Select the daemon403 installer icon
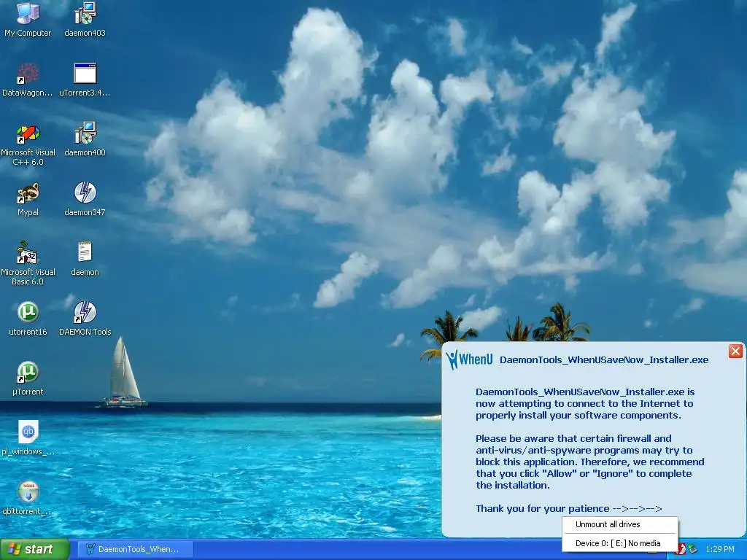747x560 pixels. (x=85, y=19)
